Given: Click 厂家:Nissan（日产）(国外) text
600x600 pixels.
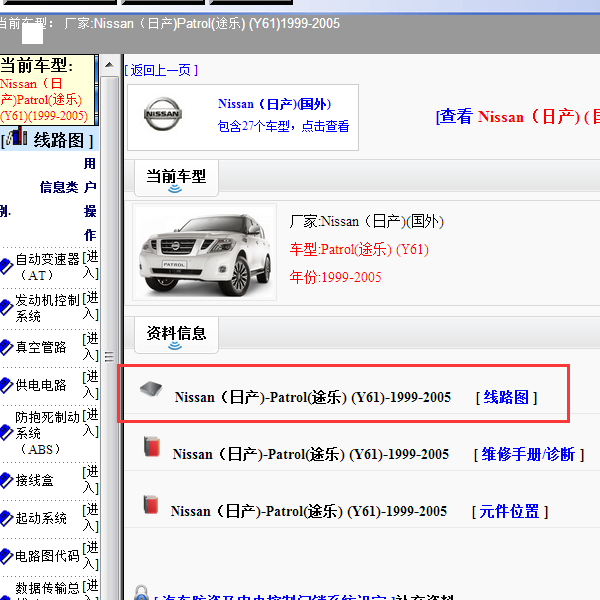Looking at the screenshot, I should pos(367,221).
